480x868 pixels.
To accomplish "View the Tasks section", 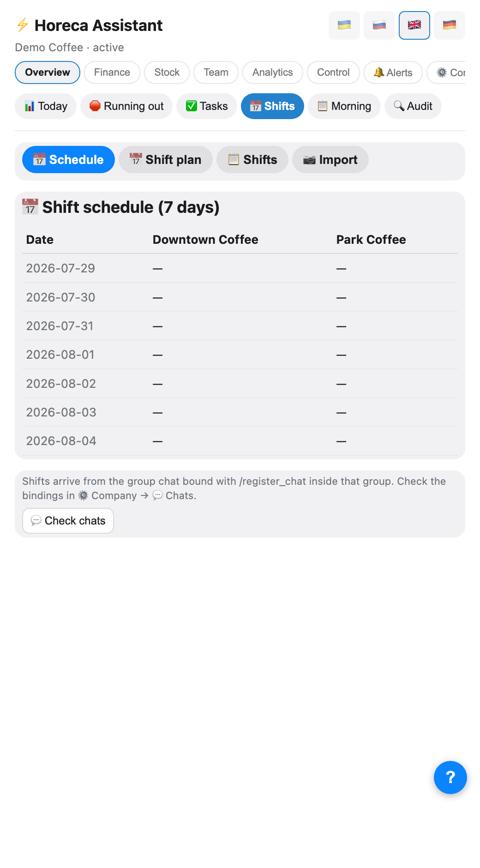I will point(207,106).
